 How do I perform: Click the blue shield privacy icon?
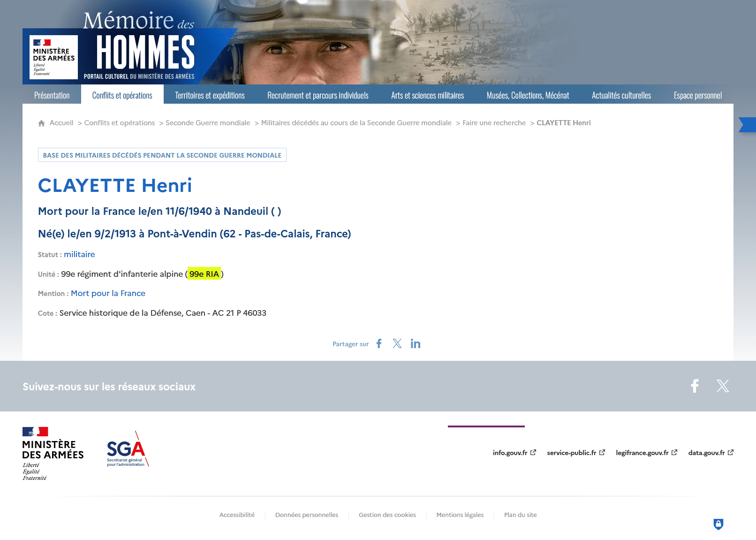point(718,524)
